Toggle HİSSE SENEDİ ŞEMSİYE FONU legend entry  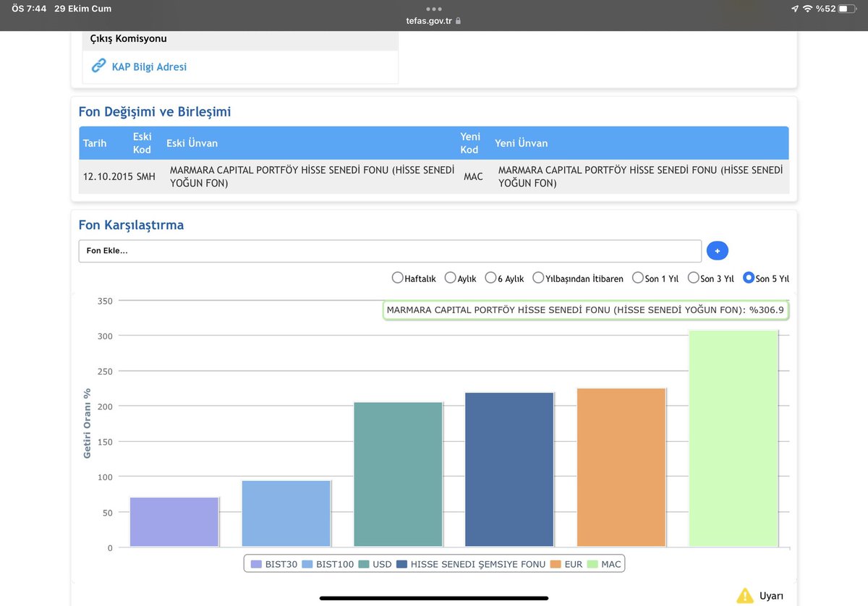(470, 564)
